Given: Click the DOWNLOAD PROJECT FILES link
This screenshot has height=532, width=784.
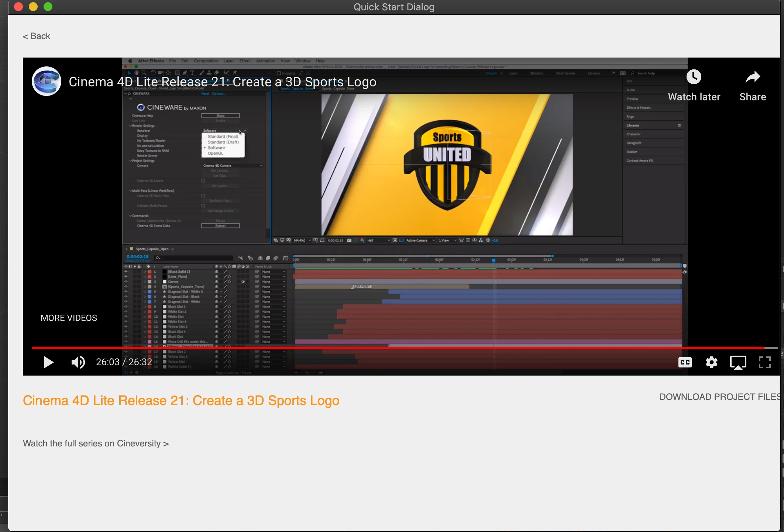Looking at the screenshot, I should [719, 397].
